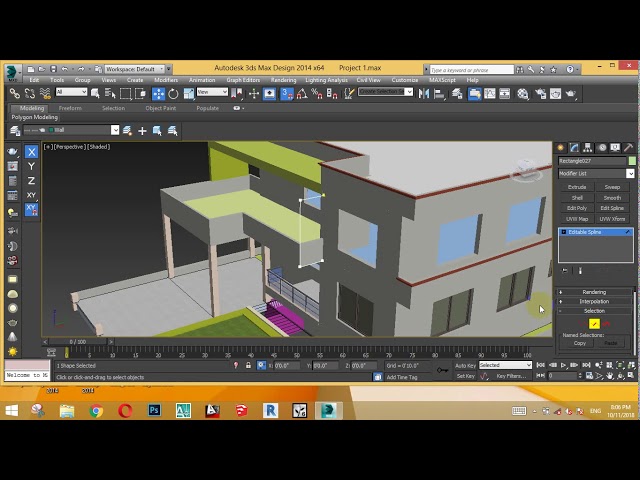Image resolution: width=640 pixels, height=480 pixels.
Task: Open the reference coordinate View dropdown
Action: (212, 92)
